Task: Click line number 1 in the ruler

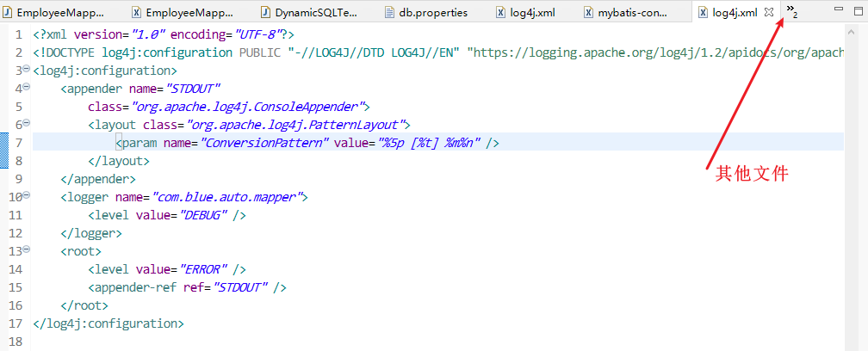Action: (x=19, y=34)
